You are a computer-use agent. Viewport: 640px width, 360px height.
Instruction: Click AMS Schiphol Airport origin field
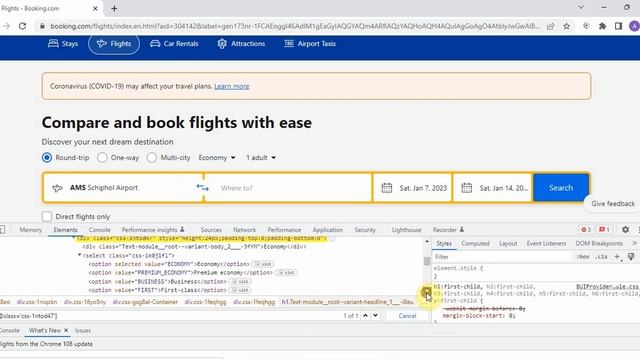click(122, 188)
